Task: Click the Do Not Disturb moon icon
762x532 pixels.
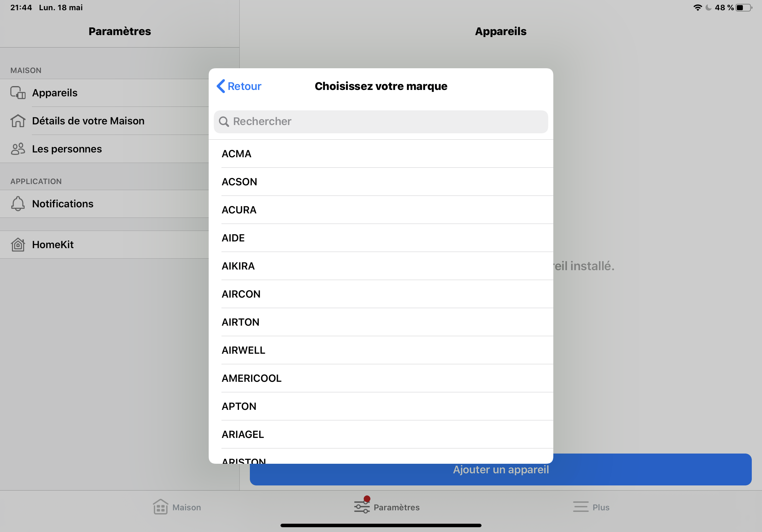Action: point(709,7)
